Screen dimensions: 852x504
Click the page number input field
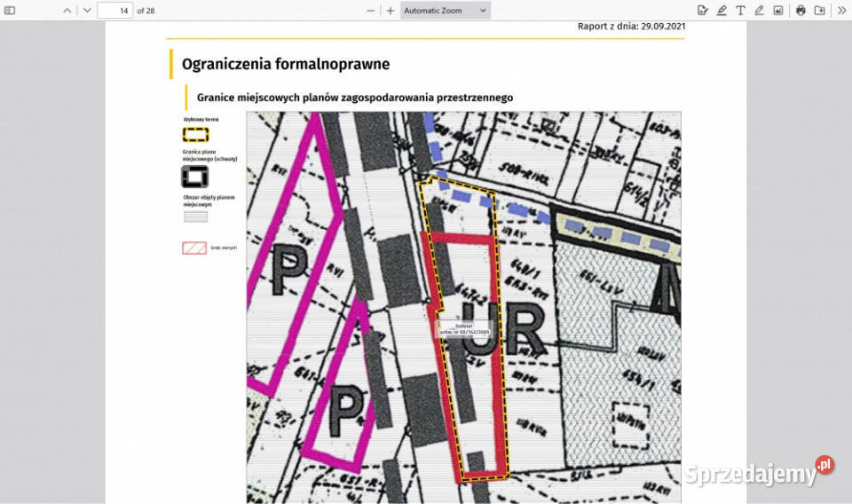click(x=114, y=10)
